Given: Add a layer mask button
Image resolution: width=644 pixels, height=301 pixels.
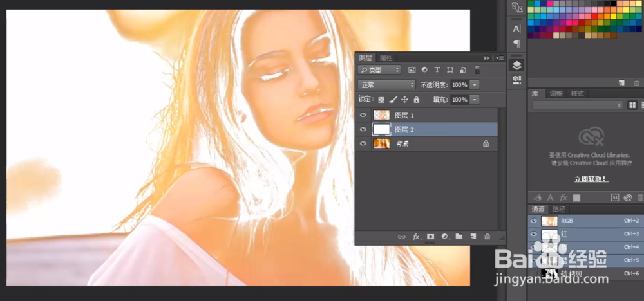Looking at the screenshot, I should click(430, 237).
